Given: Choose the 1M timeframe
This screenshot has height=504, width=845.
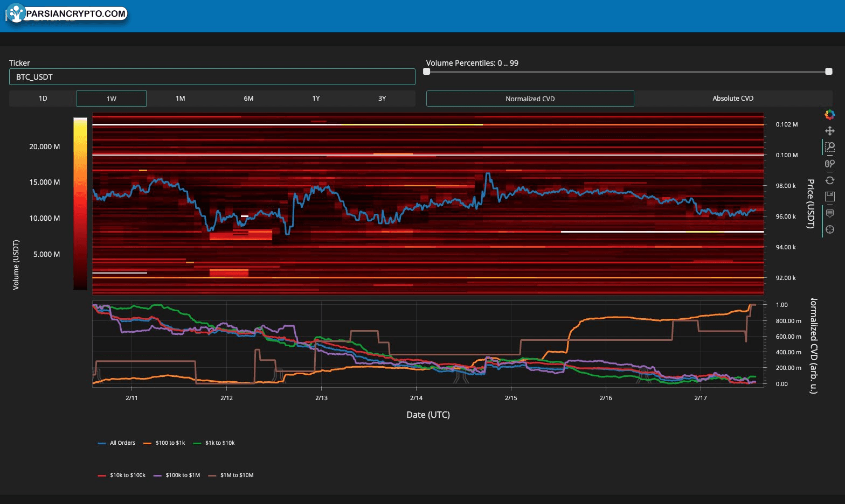Looking at the screenshot, I should (x=180, y=99).
